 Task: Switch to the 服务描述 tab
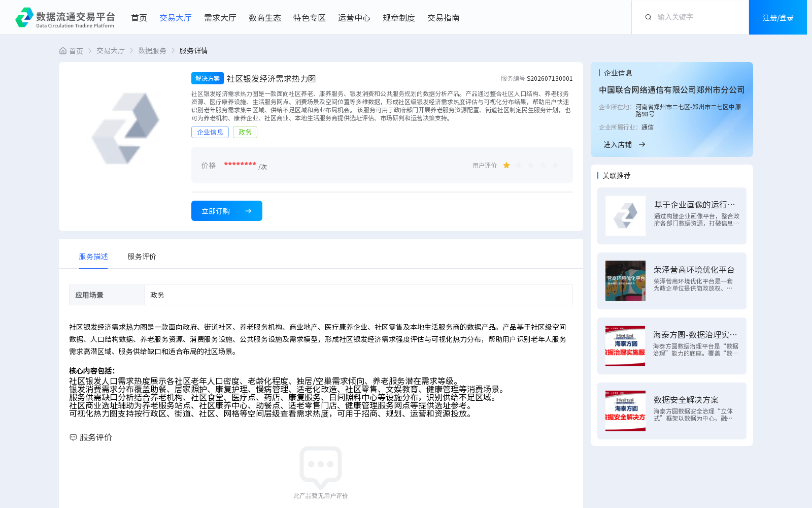point(93,257)
